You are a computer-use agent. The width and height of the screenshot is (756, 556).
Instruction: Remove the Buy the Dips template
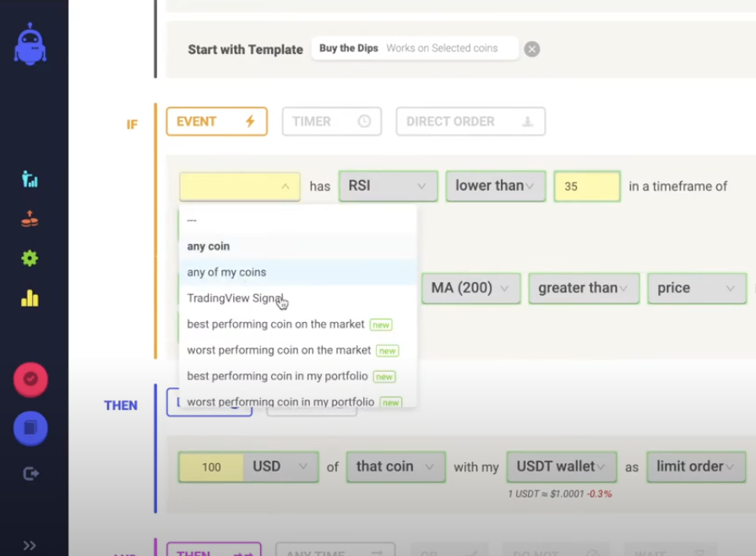tap(531, 49)
